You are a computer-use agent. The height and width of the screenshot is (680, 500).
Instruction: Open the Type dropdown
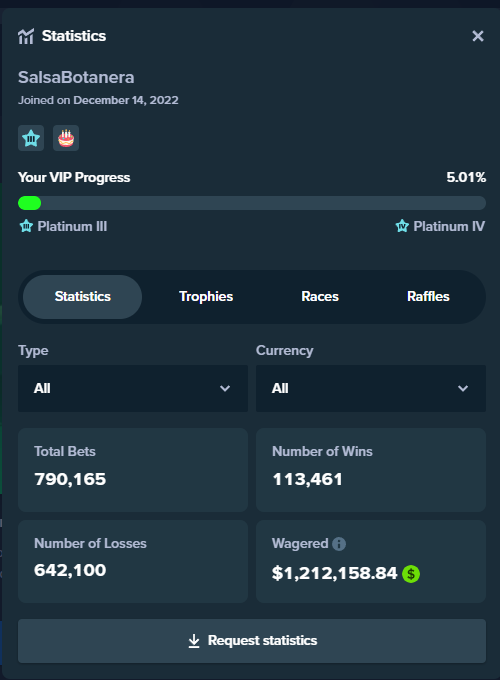click(133, 388)
